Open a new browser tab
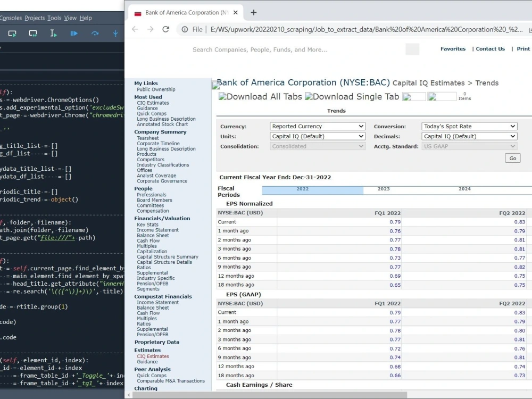Viewport: 532px width, 399px height. (x=253, y=13)
